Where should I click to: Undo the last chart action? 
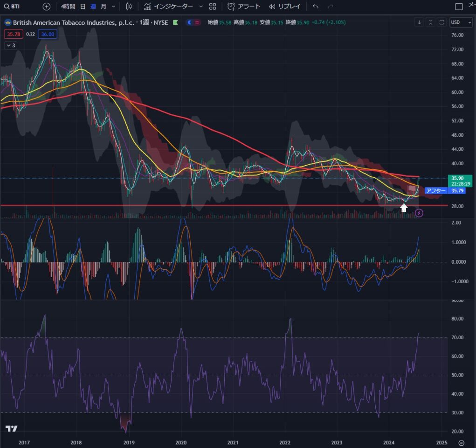316,7
